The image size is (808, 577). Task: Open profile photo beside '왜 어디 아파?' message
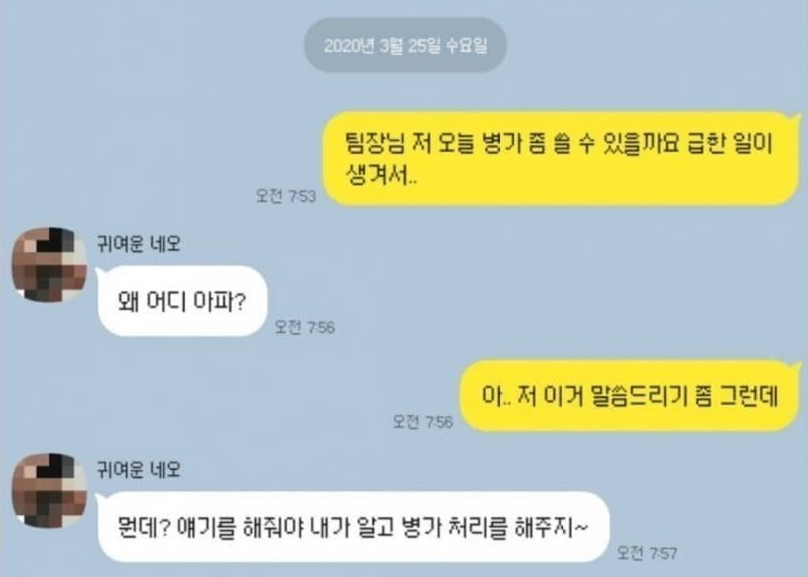click(50, 264)
